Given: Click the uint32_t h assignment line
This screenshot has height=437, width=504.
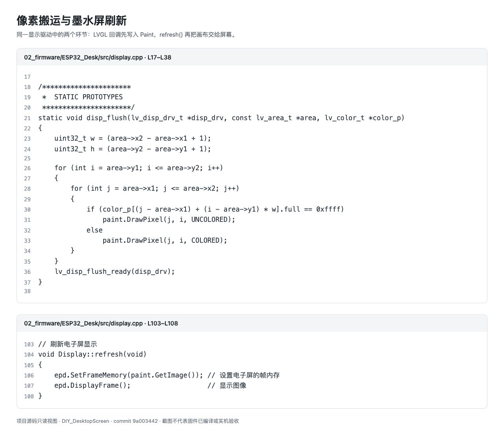Looking at the screenshot, I should (133, 149).
